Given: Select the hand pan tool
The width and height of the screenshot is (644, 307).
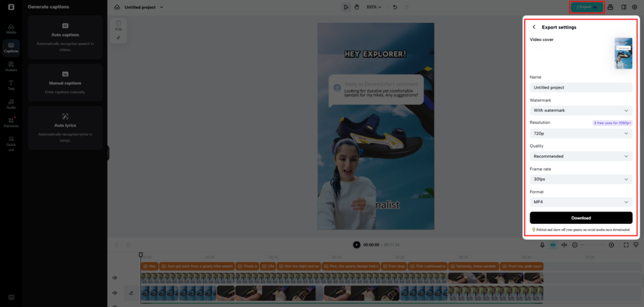Looking at the screenshot, I should [x=357, y=7].
